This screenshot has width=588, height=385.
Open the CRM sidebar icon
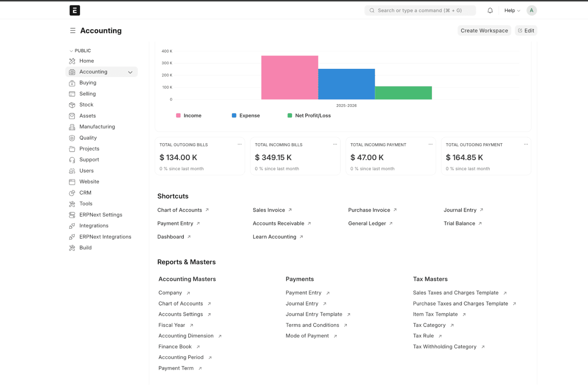coord(72,193)
